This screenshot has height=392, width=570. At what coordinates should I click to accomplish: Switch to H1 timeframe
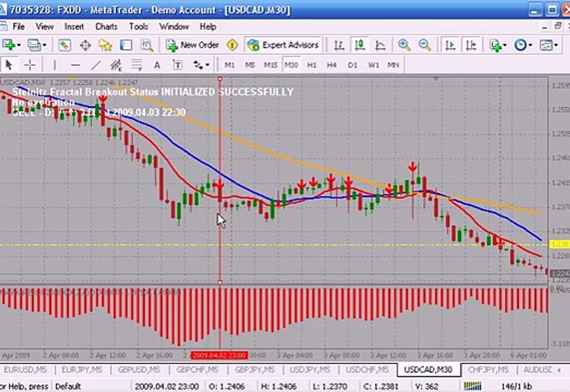(312, 65)
